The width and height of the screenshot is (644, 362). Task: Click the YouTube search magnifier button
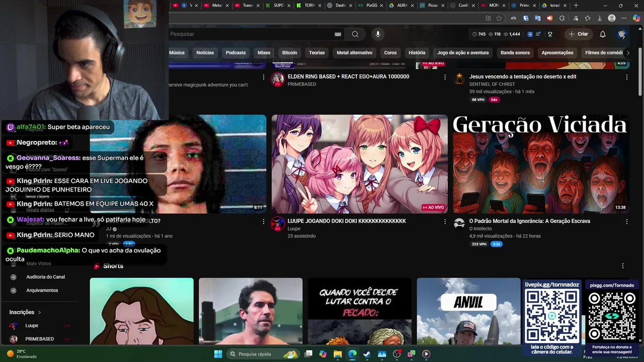(355, 34)
